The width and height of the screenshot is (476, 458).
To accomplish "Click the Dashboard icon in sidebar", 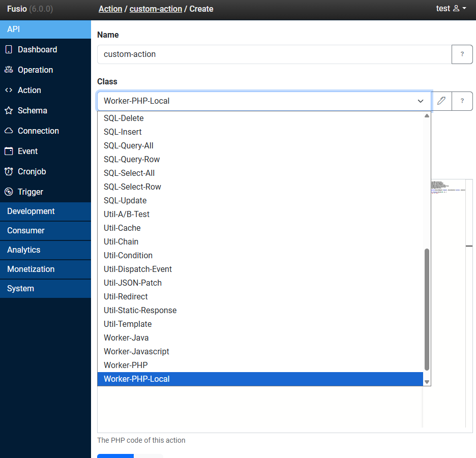I will pyautogui.click(x=9, y=49).
